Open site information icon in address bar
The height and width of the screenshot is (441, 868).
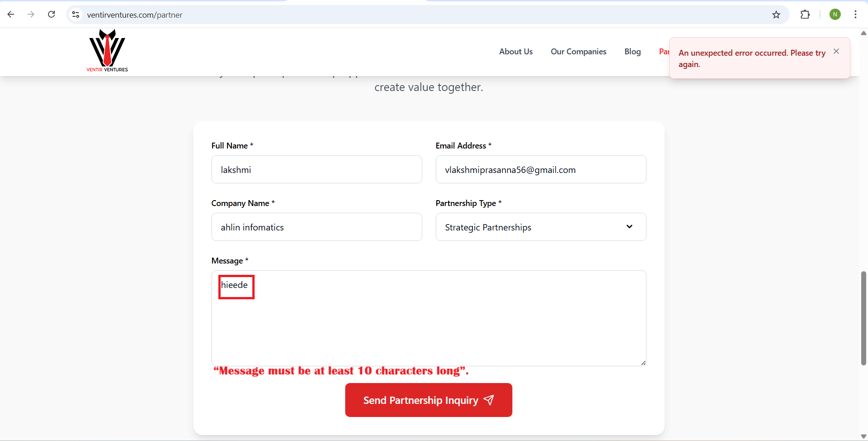[76, 14]
